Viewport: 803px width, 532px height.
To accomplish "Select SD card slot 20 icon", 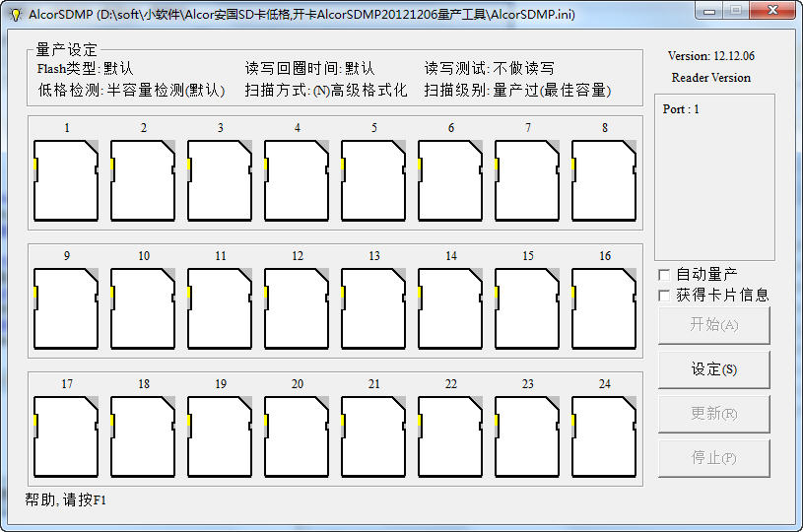I will tap(297, 436).
